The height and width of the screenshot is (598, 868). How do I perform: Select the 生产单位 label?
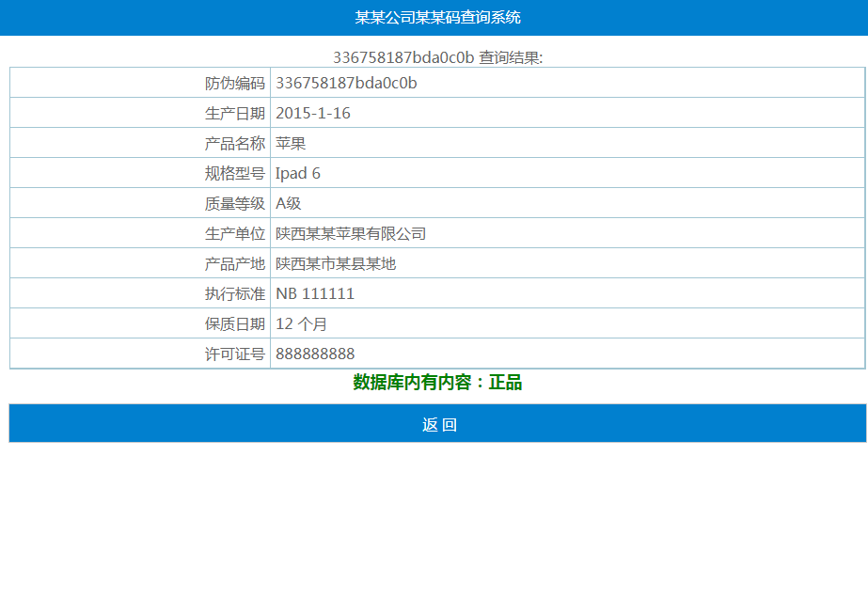pos(235,234)
